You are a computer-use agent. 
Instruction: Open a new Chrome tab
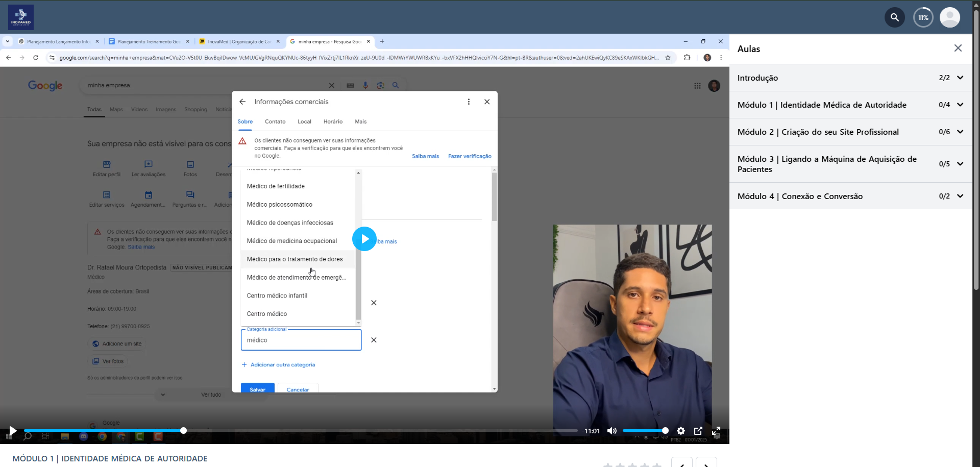pyautogui.click(x=382, y=41)
